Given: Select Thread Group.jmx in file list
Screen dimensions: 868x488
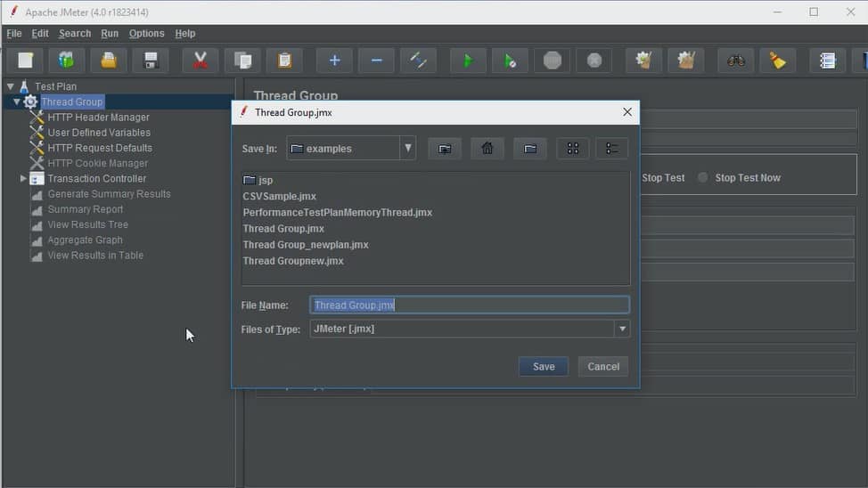Looking at the screenshot, I should pyautogui.click(x=283, y=228).
